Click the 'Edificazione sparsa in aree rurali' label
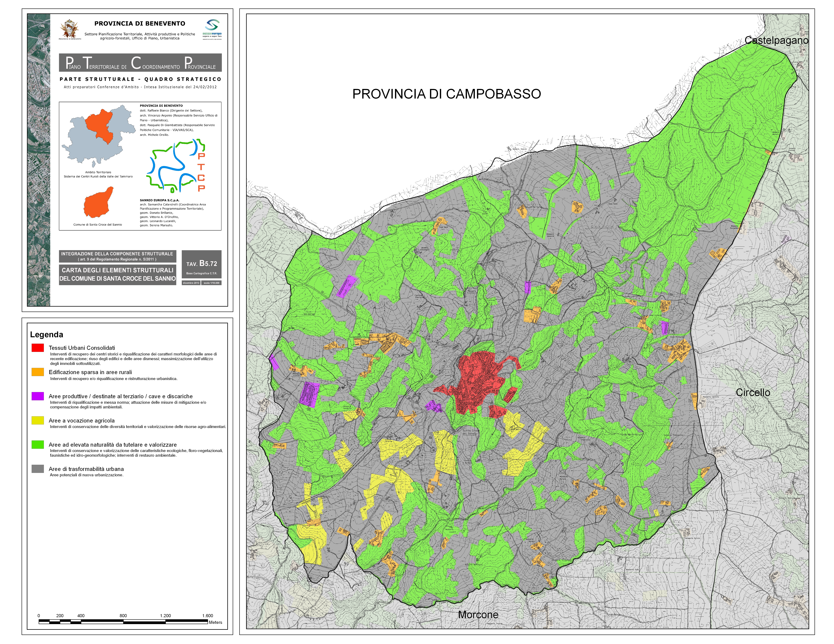Screen dimensions: 834x644 (x=90, y=372)
